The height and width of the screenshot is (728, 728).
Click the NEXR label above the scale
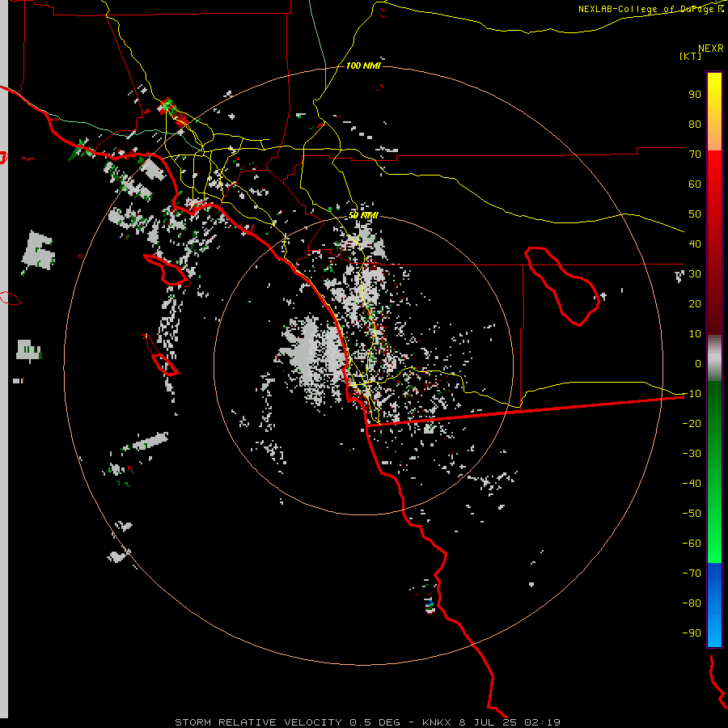click(x=711, y=49)
